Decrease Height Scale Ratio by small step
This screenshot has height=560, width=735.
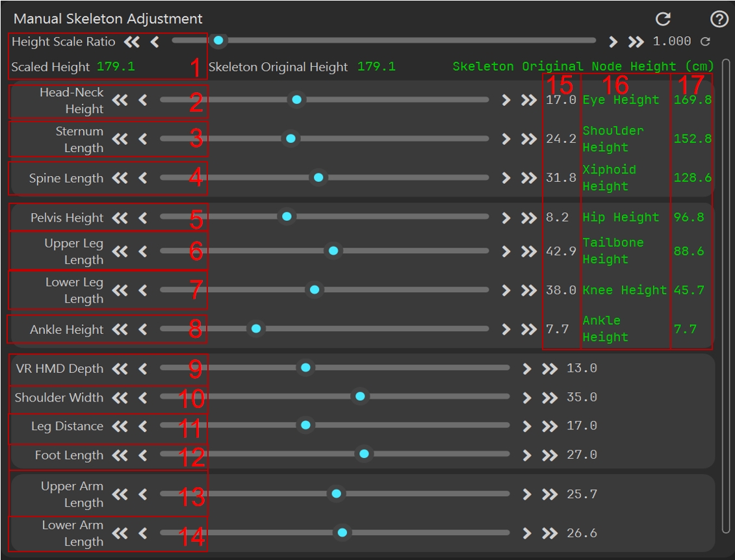point(155,42)
